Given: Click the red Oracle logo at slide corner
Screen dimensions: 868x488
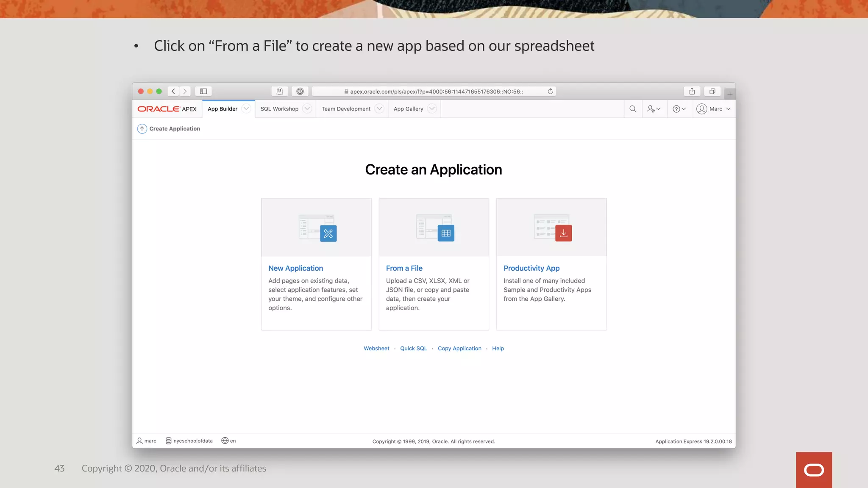Looking at the screenshot, I should pos(814,470).
